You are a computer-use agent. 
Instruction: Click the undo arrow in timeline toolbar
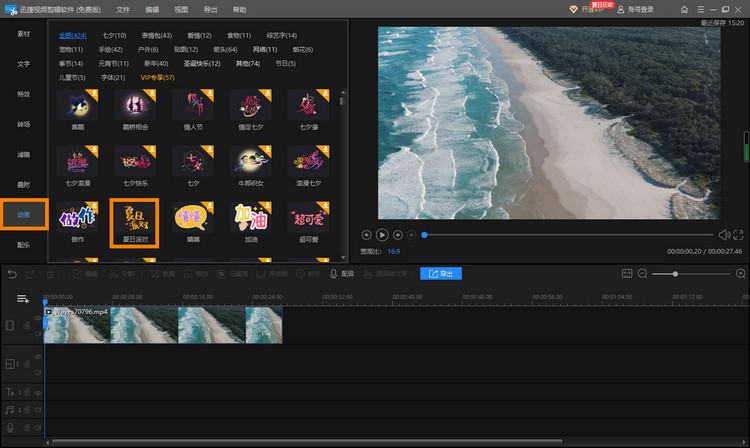click(x=11, y=273)
